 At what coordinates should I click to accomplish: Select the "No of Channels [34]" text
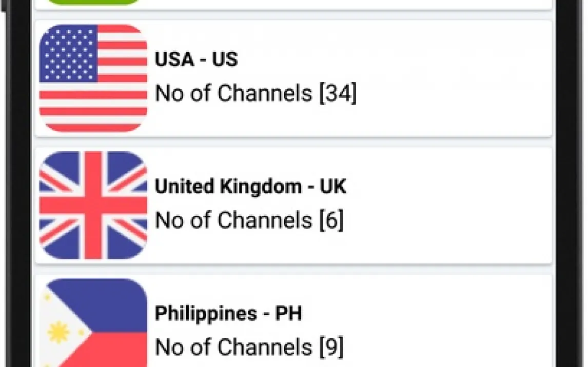tap(256, 94)
